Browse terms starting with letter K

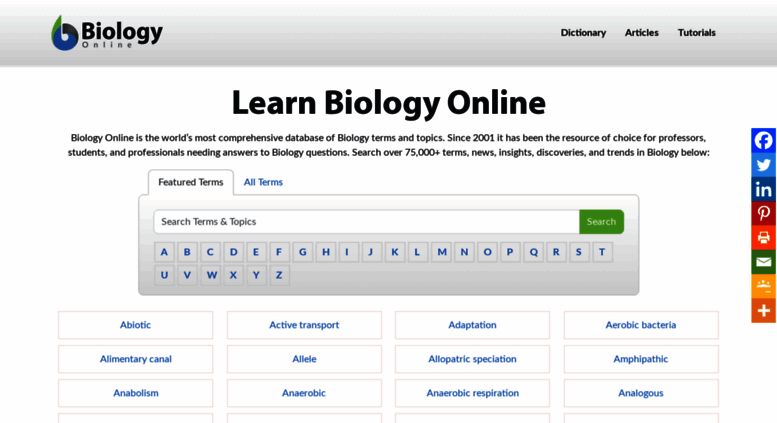coord(395,252)
